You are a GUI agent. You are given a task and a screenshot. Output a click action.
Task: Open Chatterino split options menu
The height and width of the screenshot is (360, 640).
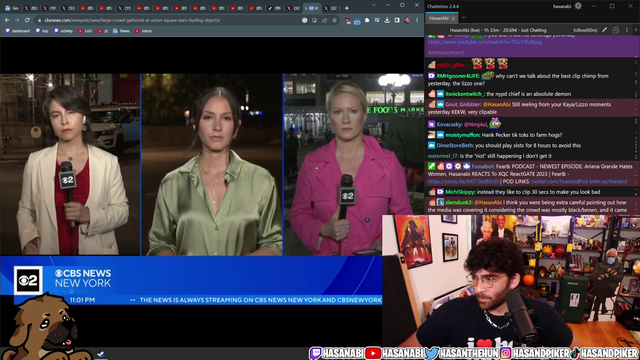(x=627, y=30)
